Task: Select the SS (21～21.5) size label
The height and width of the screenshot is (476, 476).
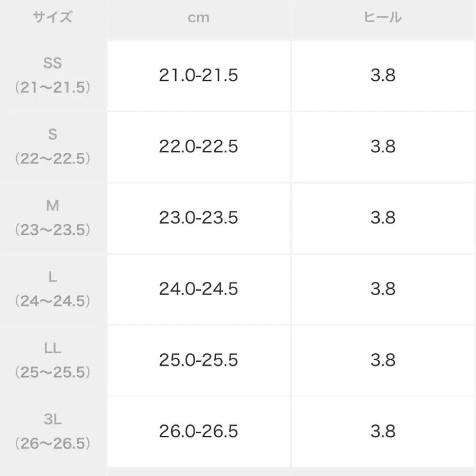Action: coord(52,75)
